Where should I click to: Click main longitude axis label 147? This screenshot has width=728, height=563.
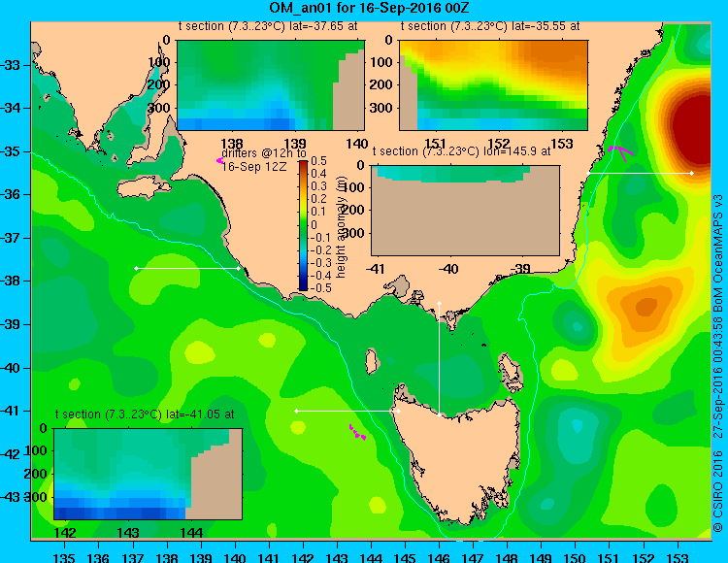click(x=473, y=557)
